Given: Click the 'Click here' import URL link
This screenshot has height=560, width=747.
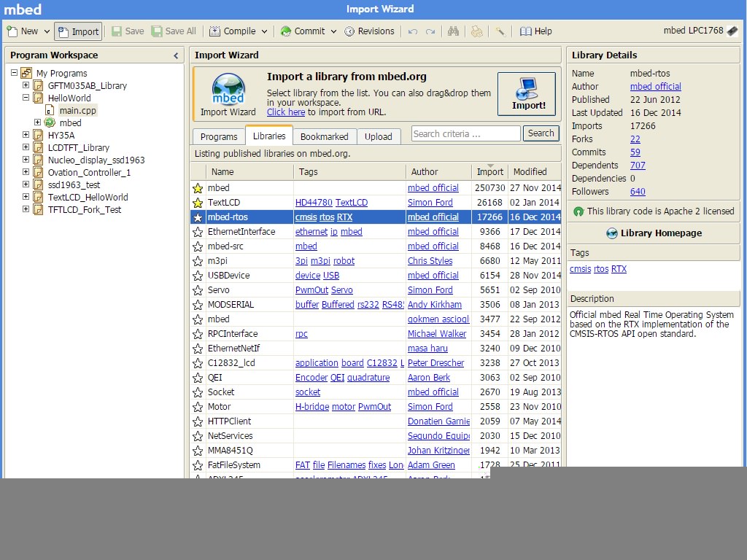Looking at the screenshot, I should coord(286,112).
